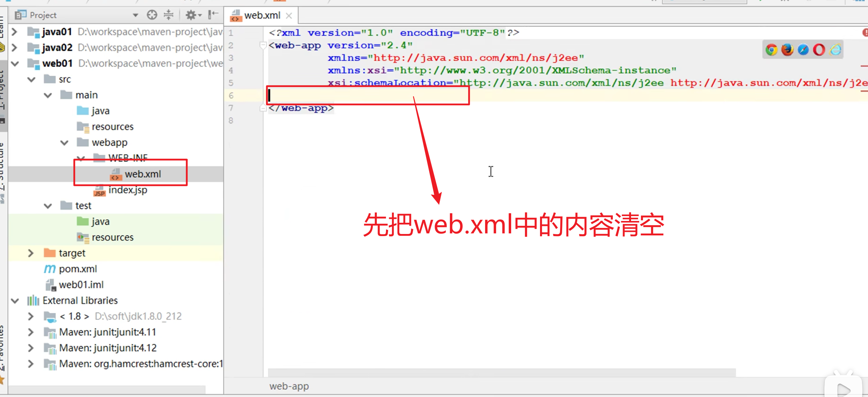Viewport: 868px width, 397px height.
Task: Select the web.xml editor tab
Action: pyautogui.click(x=262, y=15)
